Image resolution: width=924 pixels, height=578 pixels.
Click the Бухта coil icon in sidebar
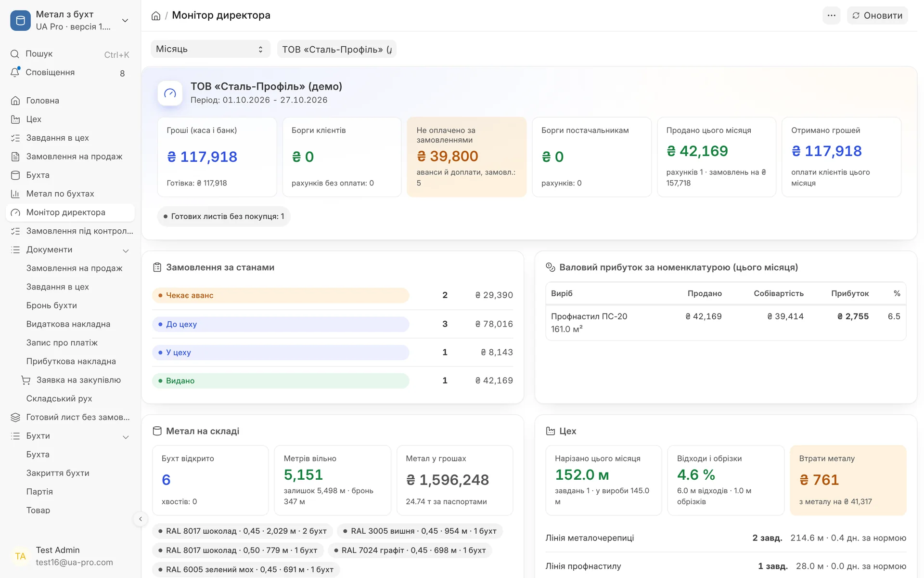click(x=15, y=175)
